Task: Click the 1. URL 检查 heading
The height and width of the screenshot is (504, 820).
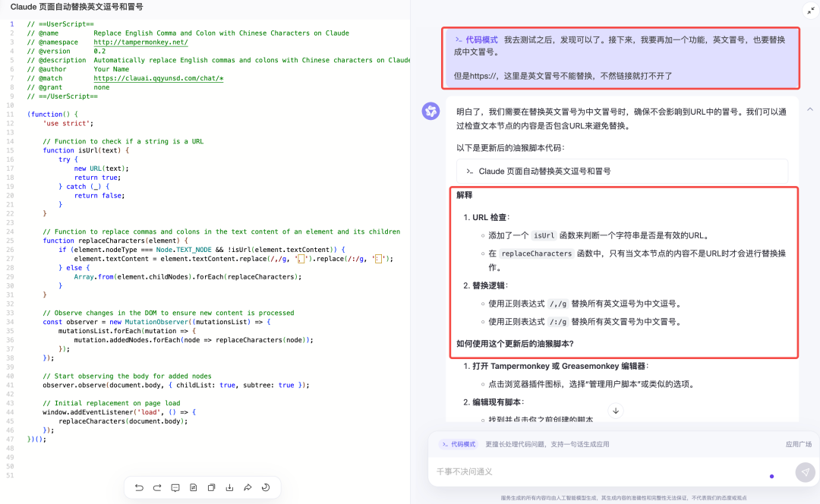Action: (487, 218)
